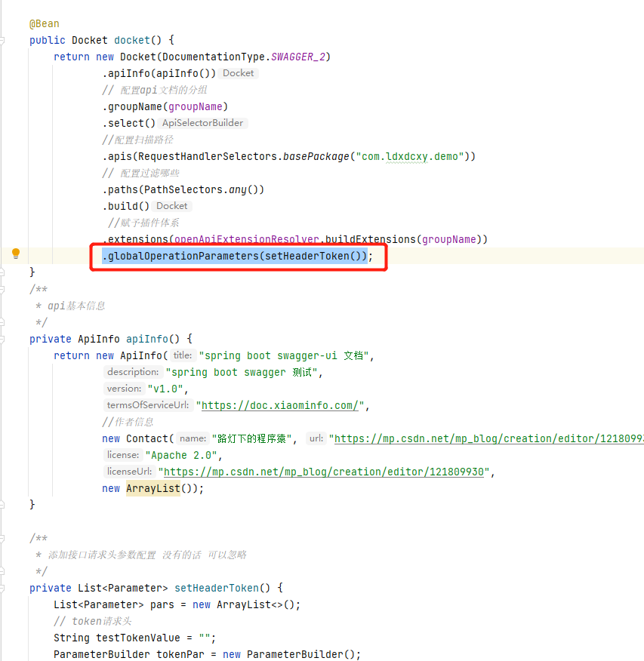This screenshot has height=661, width=644.
Task: Click the description: parameter name hint
Action: pyautogui.click(x=133, y=371)
